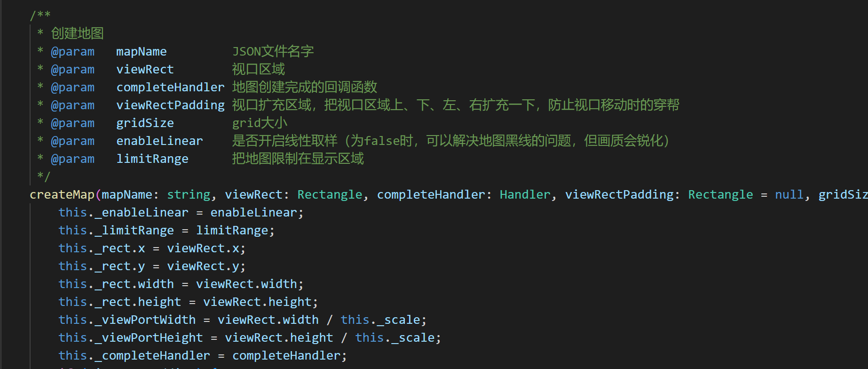The width and height of the screenshot is (868, 369).
Task: Click _viewPortWidth property in the code
Action: [x=149, y=320]
